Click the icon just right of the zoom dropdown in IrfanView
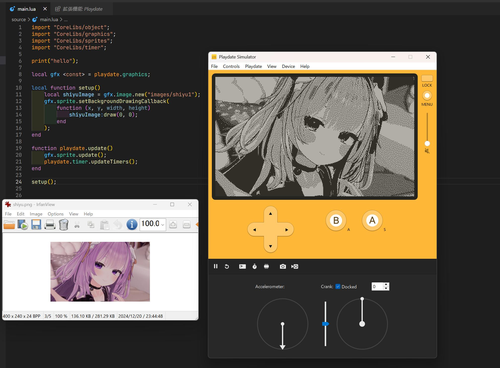This screenshot has height=368, width=500. 173,225
